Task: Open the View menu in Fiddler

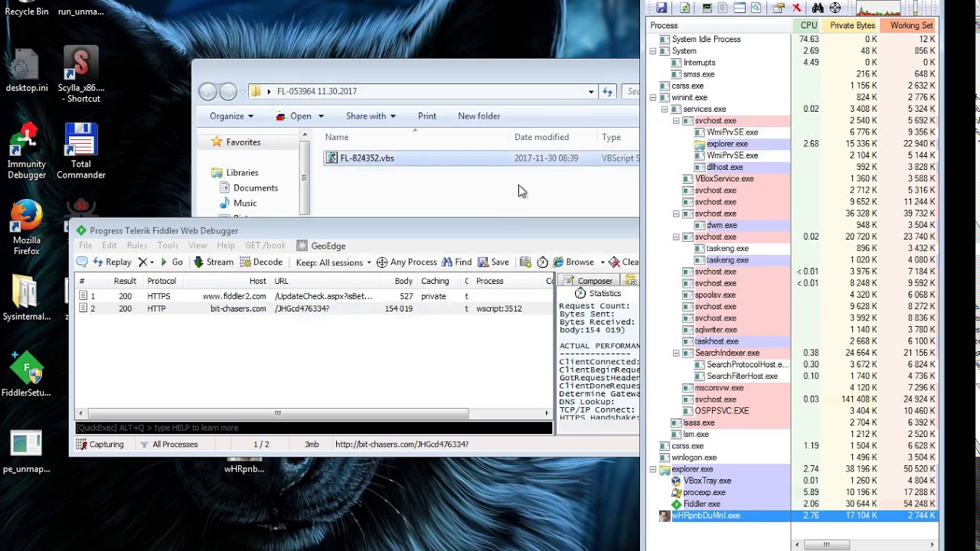Action: point(198,246)
